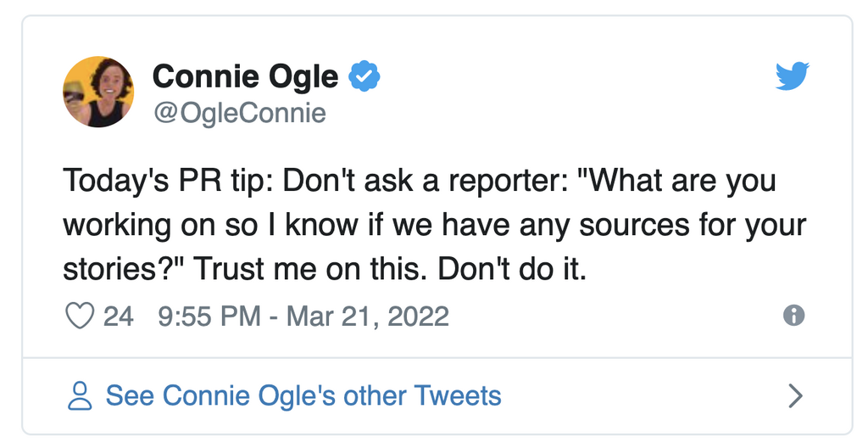The height and width of the screenshot is (448, 868).
Task: Click the Twitter bird logo
Action: pos(793,78)
